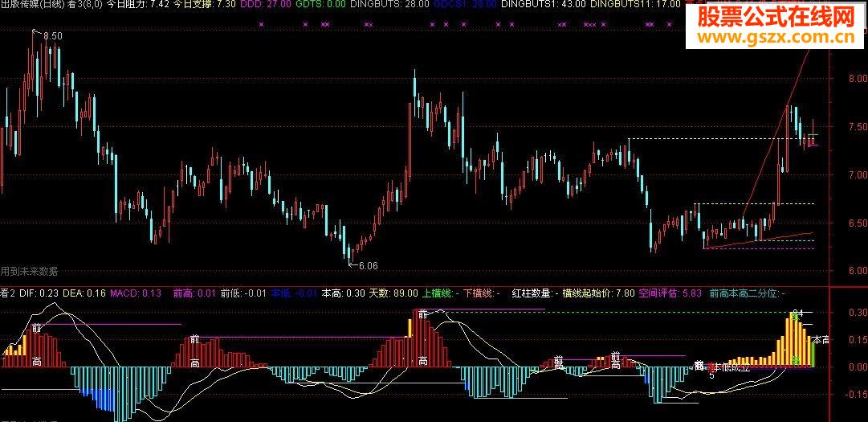
Task: Click the 8.50 high price marker
Action: click(x=52, y=35)
